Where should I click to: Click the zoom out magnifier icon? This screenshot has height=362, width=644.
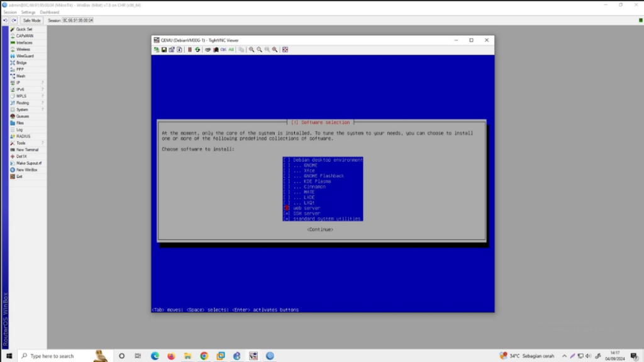(260, 50)
